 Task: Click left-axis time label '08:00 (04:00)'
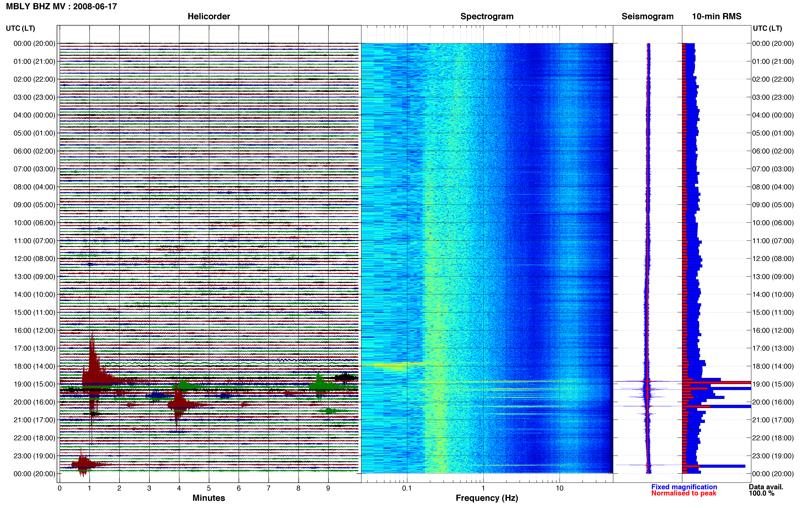(x=34, y=187)
